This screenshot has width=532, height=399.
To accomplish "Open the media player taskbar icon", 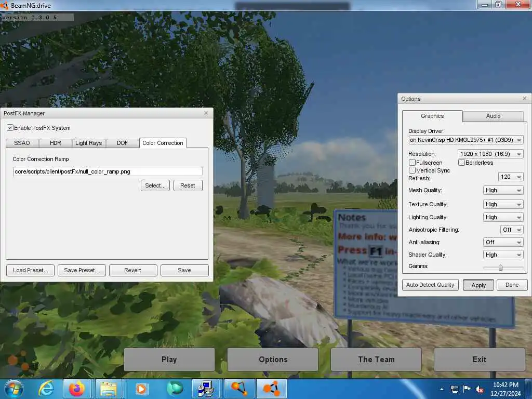I will pos(141,389).
